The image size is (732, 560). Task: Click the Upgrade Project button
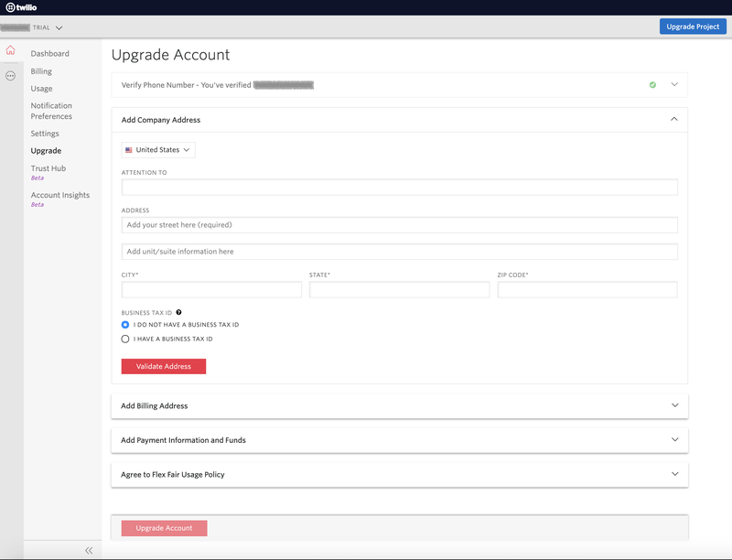(693, 26)
